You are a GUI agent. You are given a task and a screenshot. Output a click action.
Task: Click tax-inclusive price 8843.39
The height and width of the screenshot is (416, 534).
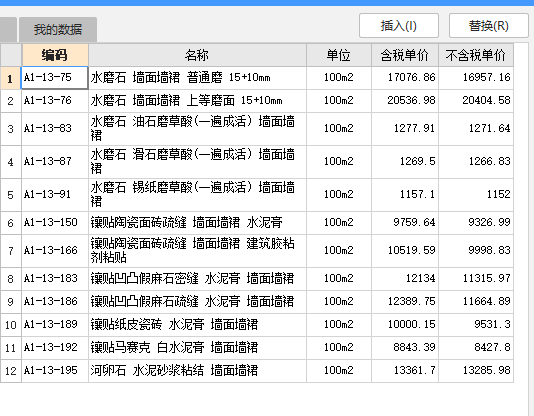(405, 348)
